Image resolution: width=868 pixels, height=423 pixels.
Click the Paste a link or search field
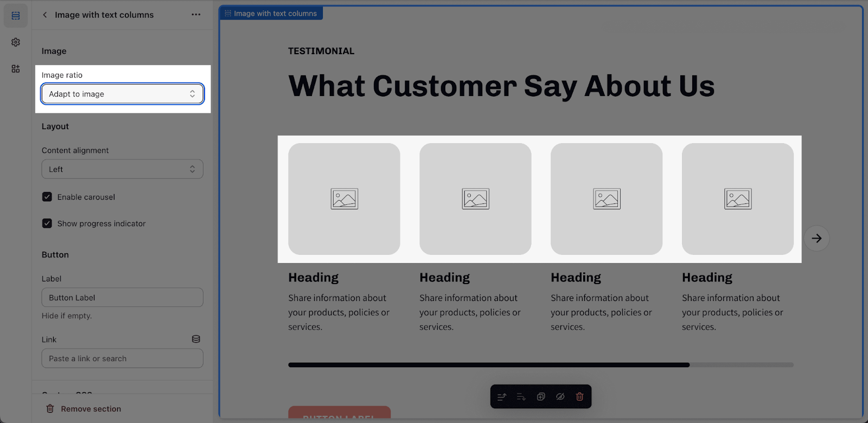(x=123, y=358)
